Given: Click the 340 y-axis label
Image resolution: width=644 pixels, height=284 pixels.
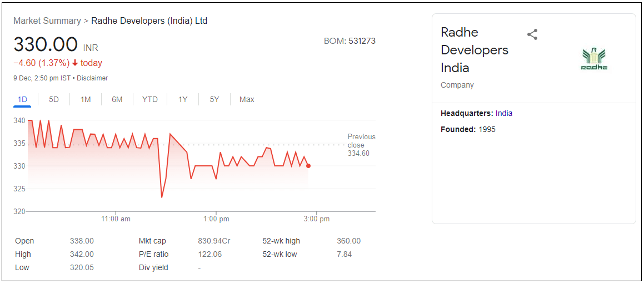Looking at the screenshot, I should [19, 121].
